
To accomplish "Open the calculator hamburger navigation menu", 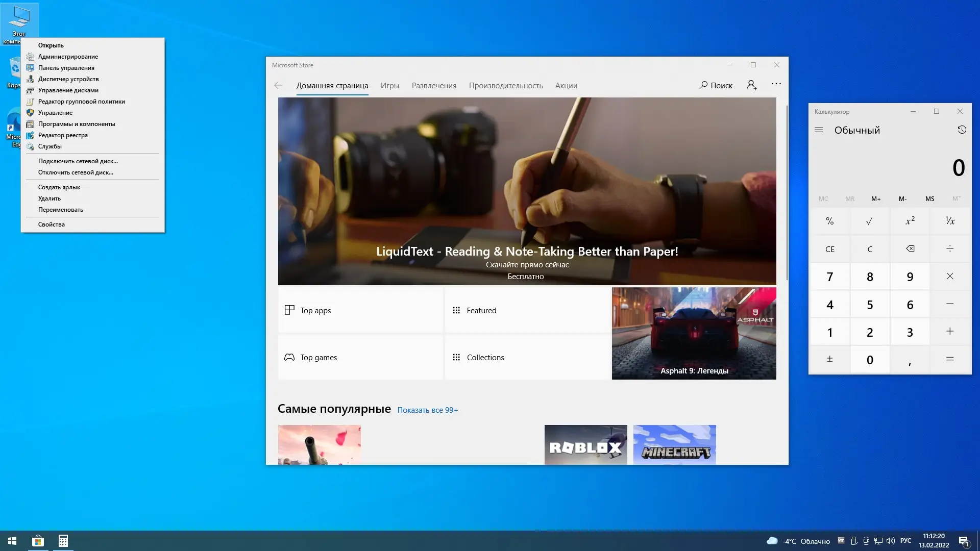I will 819,130.
